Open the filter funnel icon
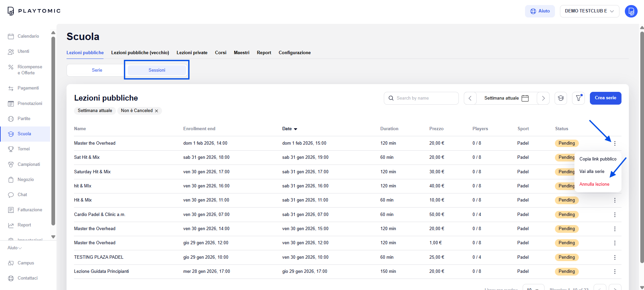This screenshot has width=644, height=290. pos(578,98)
